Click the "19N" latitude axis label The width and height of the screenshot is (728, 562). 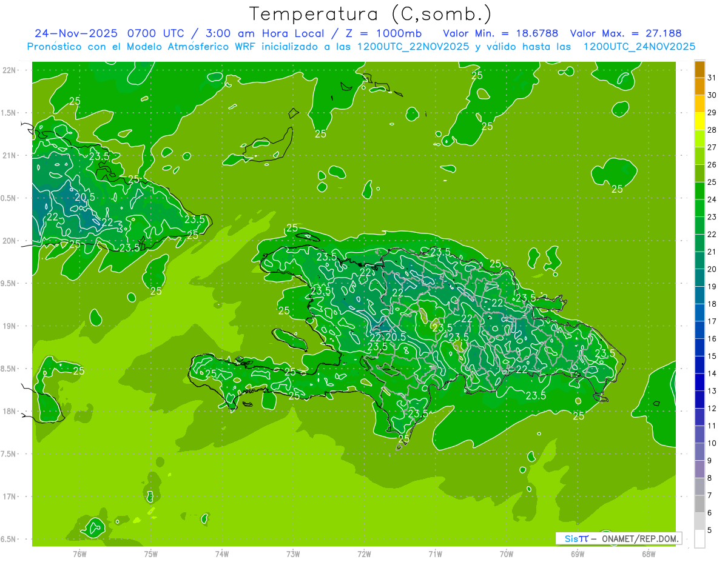tap(10, 326)
